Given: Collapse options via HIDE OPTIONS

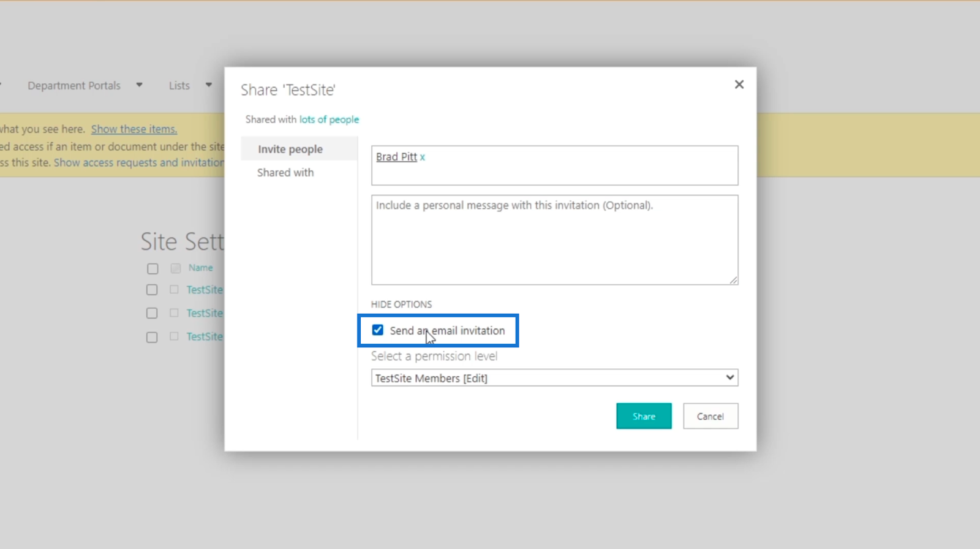Looking at the screenshot, I should pyautogui.click(x=401, y=305).
